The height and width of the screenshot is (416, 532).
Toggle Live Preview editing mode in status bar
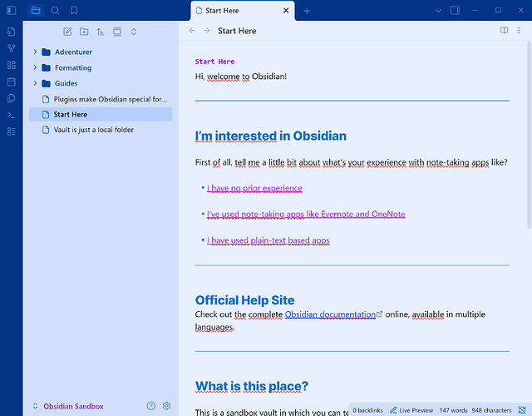pos(411,410)
